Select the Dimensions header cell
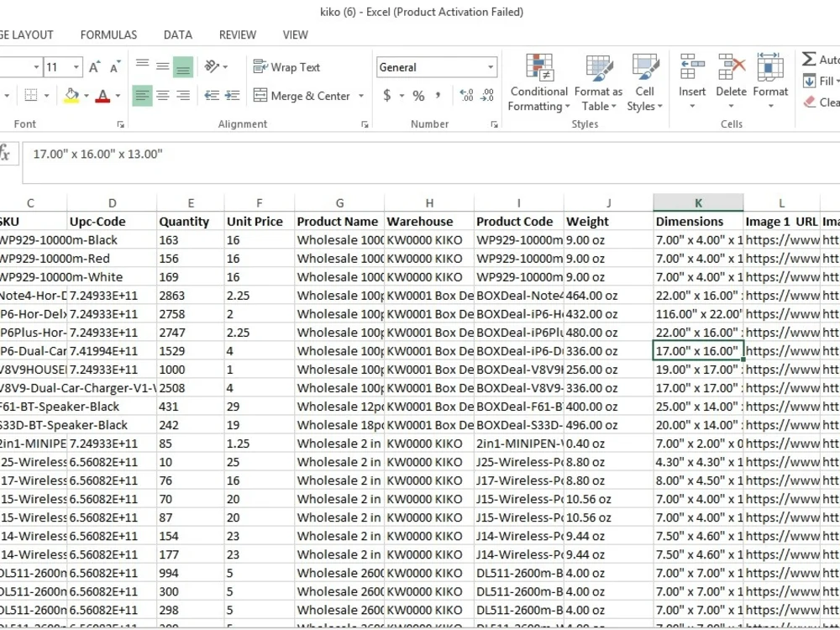The height and width of the screenshot is (630, 840). point(698,222)
